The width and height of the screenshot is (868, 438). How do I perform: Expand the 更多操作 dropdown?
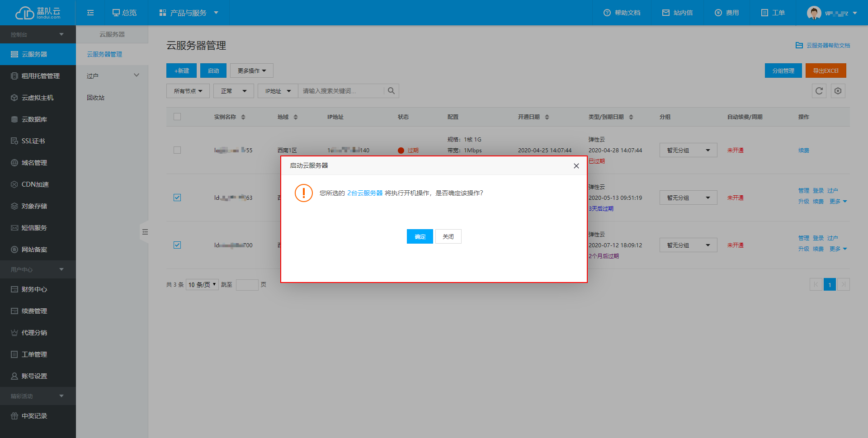click(x=251, y=71)
